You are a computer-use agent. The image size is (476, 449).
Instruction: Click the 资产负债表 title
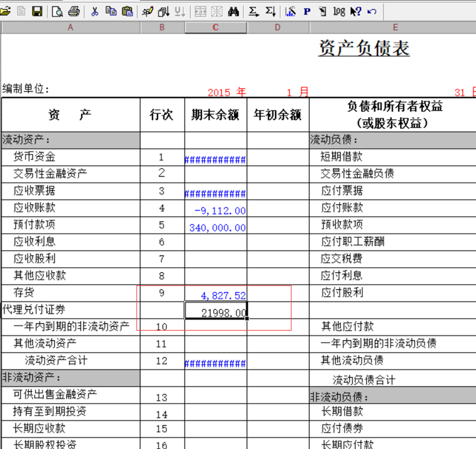pyautogui.click(x=364, y=48)
